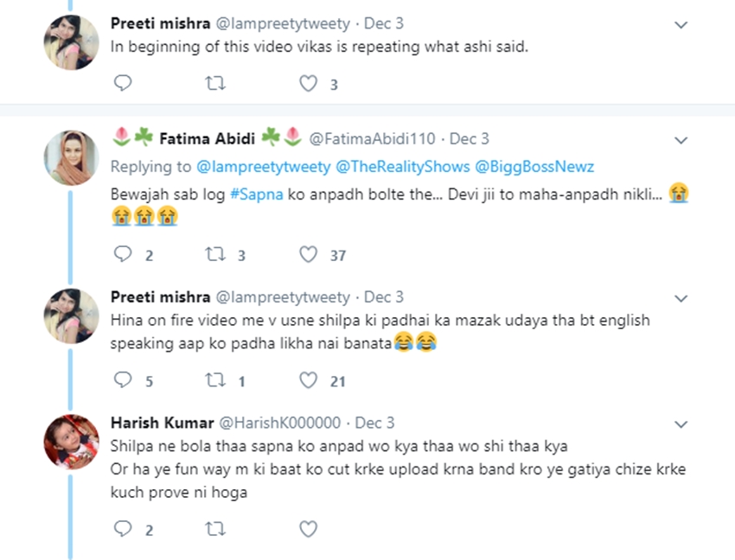Reply to Preeti mishra's first tweet
The width and height of the screenshot is (735, 560).
[x=123, y=84]
